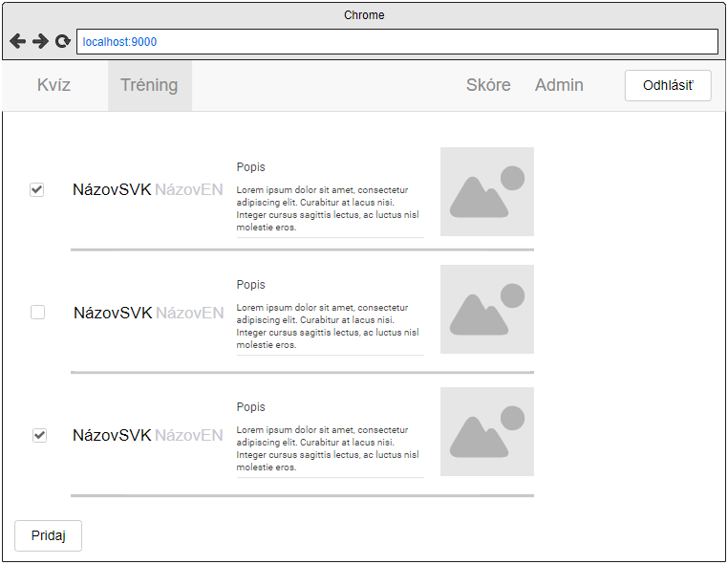Screen dimensions: 728x565
Task: Click the browser back arrow icon
Action: (x=17, y=42)
